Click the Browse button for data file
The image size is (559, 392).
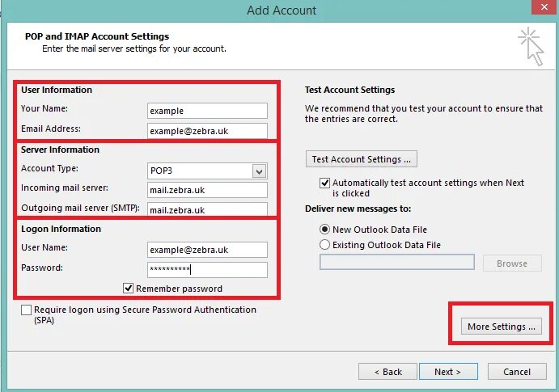tap(511, 263)
